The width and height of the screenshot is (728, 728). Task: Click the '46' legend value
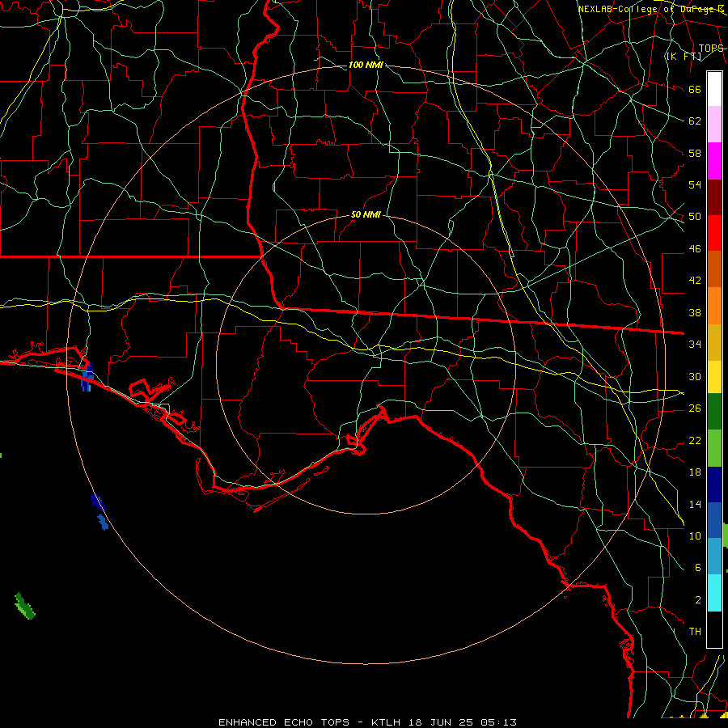pos(695,249)
